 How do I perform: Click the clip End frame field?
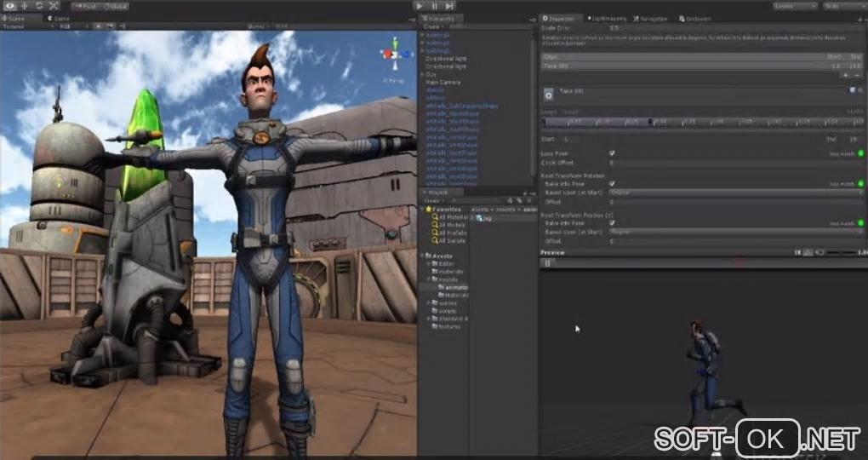point(855,140)
